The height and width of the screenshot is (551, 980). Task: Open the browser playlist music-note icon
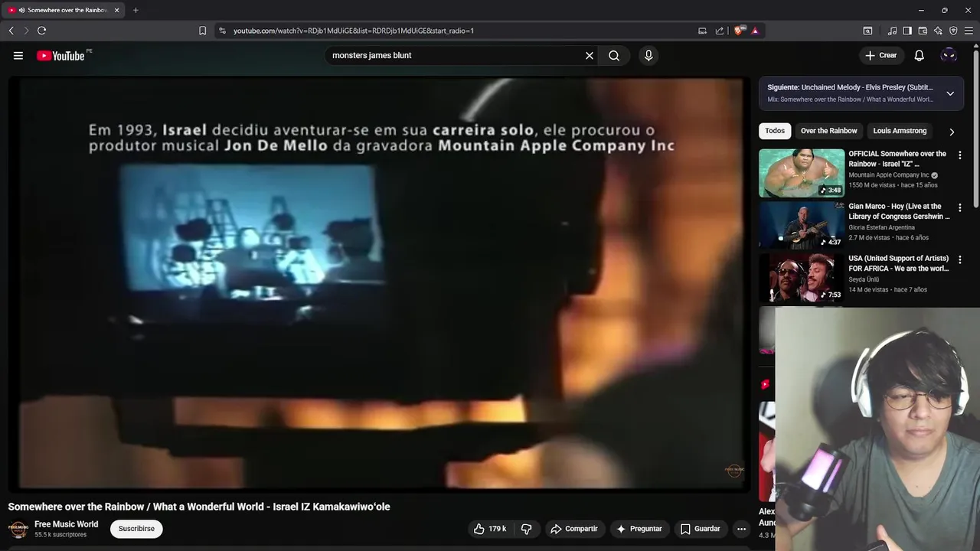pos(892,31)
